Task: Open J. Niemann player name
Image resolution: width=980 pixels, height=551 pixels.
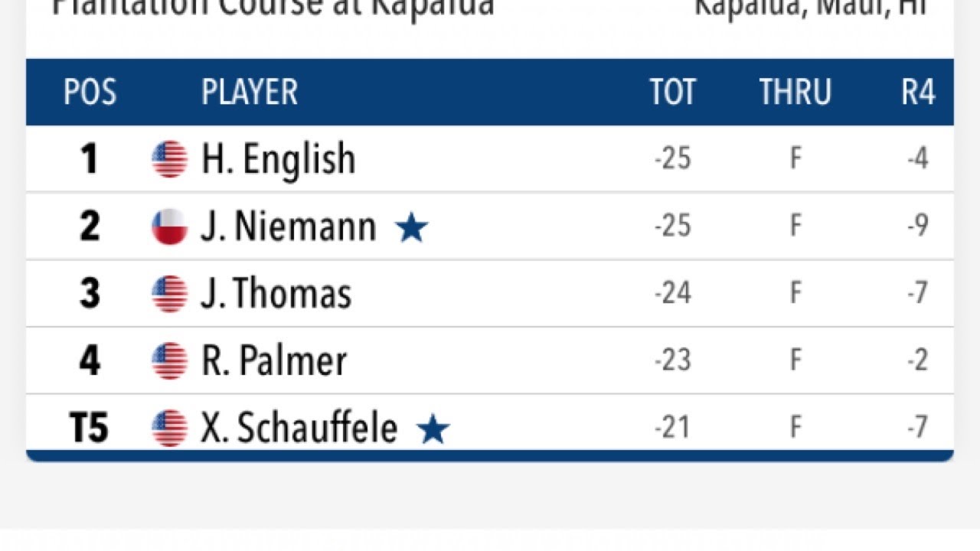Action: (x=289, y=227)
